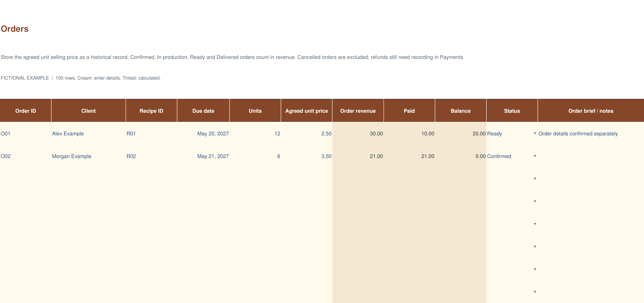This screenshot has height=303, width=644.
Task: Select the Order brief / notes header
Action: tap(591, 111)
